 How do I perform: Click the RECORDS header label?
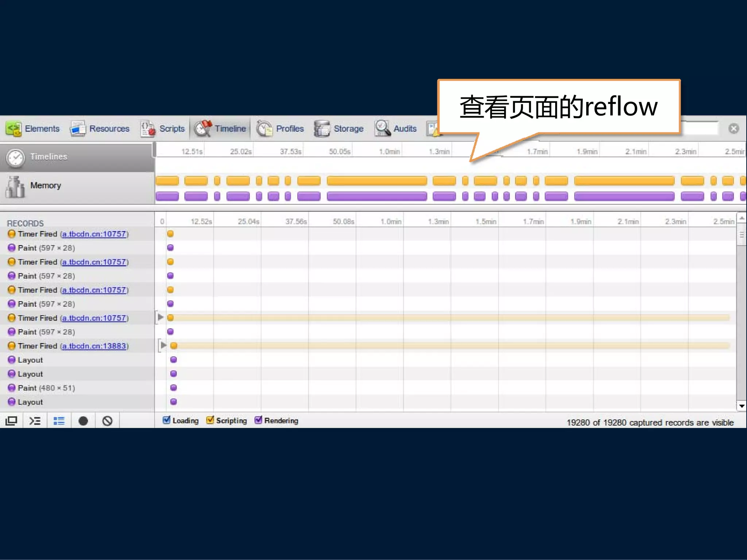coord(25,223)
